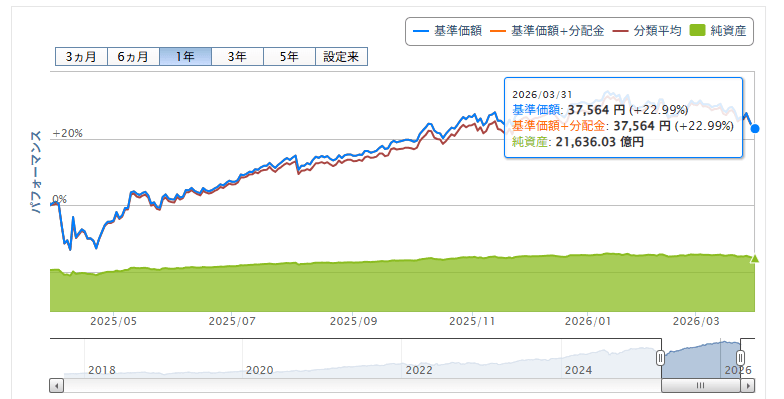
Task: Click the 2025/09 axis label
Action: [x=354, y=321]
